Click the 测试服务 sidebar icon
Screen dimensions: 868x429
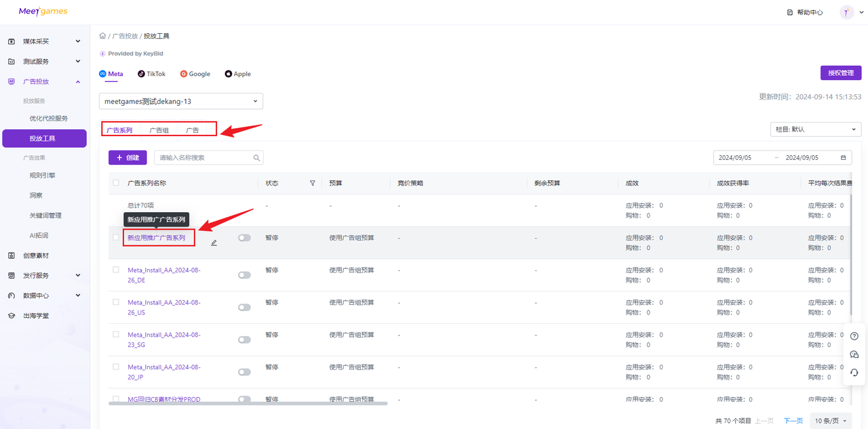coord(12,62)
